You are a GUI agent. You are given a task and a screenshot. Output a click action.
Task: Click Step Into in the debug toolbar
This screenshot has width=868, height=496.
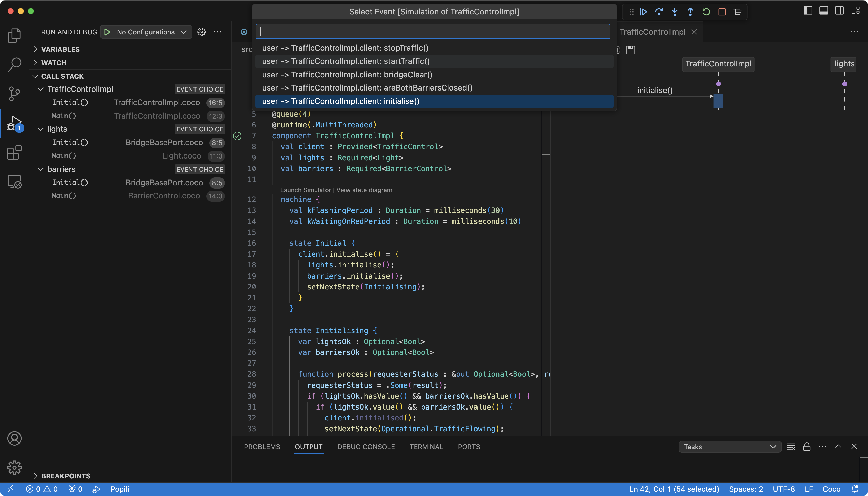[x=675, y=12]
